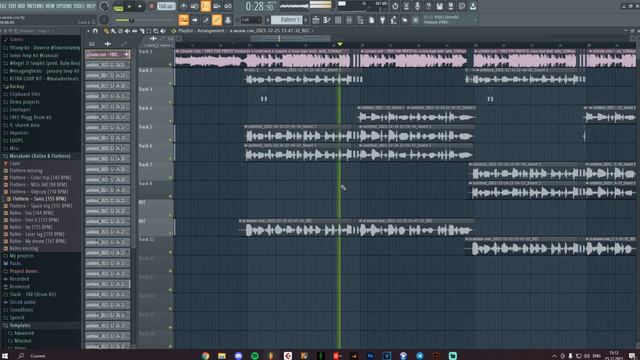Open the Piano roll view
The height and width of the screenshot is (360, 640).
pos(327,20)
